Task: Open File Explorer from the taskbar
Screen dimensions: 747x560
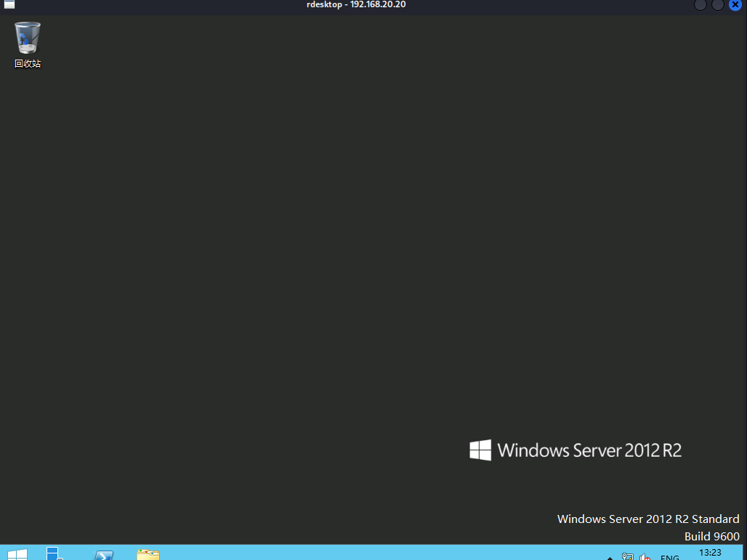Action: [x=148, y=555]
